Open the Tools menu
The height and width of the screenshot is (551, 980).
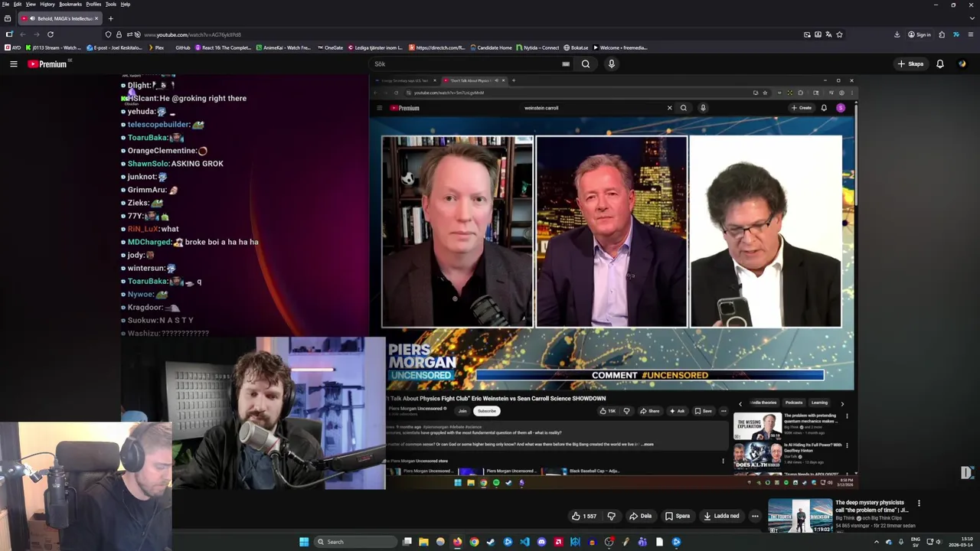tap(111, 4)
